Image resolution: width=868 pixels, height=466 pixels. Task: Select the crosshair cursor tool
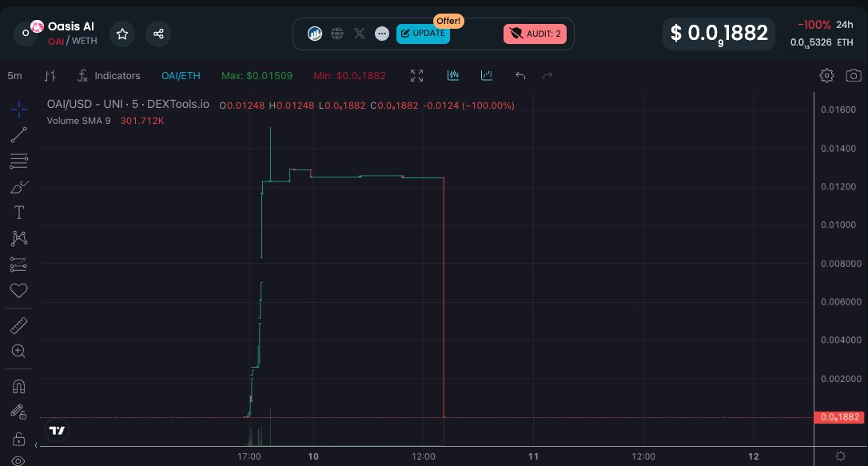[19, 110]
